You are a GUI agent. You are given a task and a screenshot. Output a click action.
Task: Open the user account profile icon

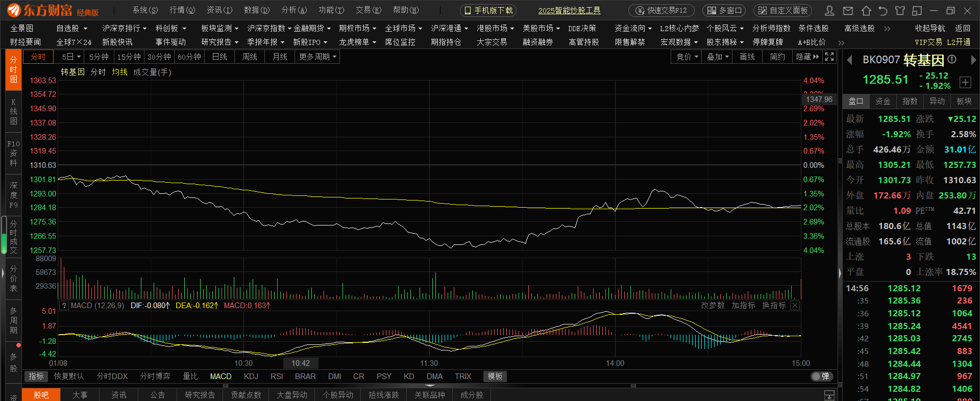coord(830,11)
